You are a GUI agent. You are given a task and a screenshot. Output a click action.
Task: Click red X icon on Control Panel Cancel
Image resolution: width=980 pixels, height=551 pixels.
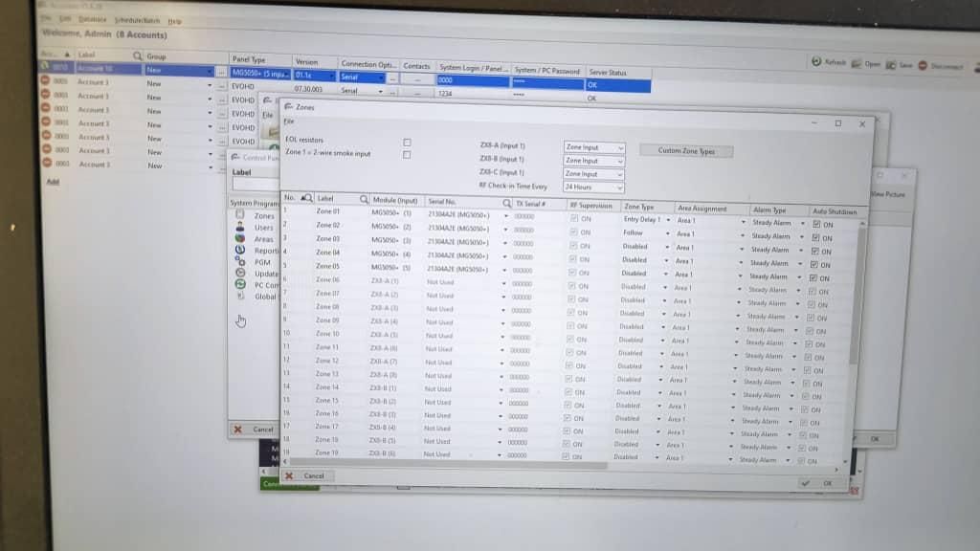pyautogui.click(x=237, y=430)
